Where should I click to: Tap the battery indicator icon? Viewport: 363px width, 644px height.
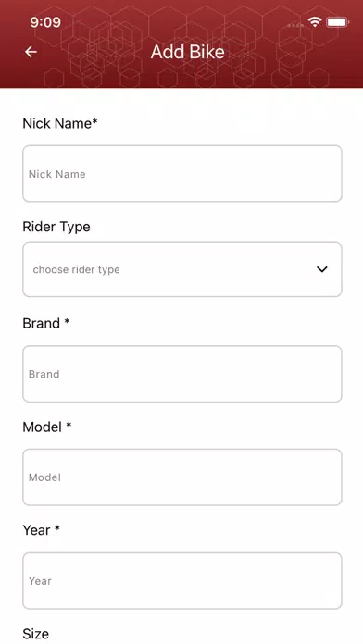(x=337, y=22)
